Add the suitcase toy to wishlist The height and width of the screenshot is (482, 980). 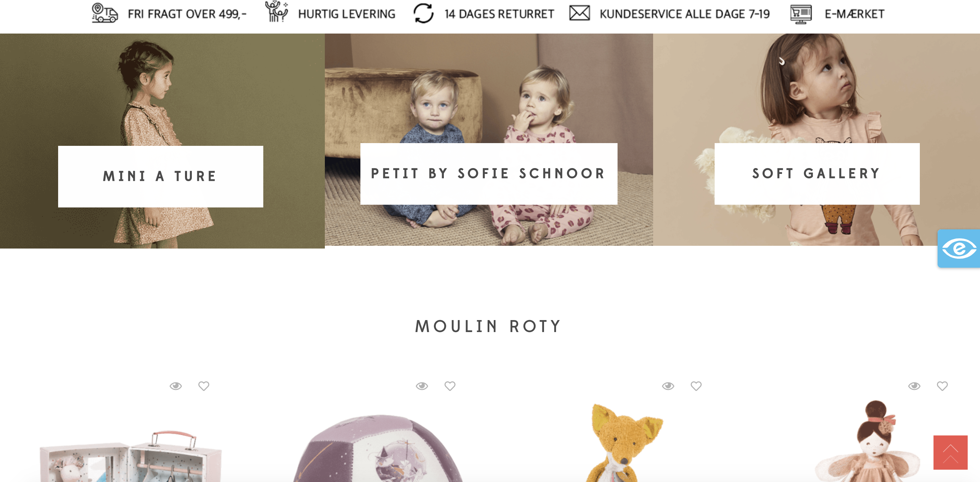tap(204, 386)
